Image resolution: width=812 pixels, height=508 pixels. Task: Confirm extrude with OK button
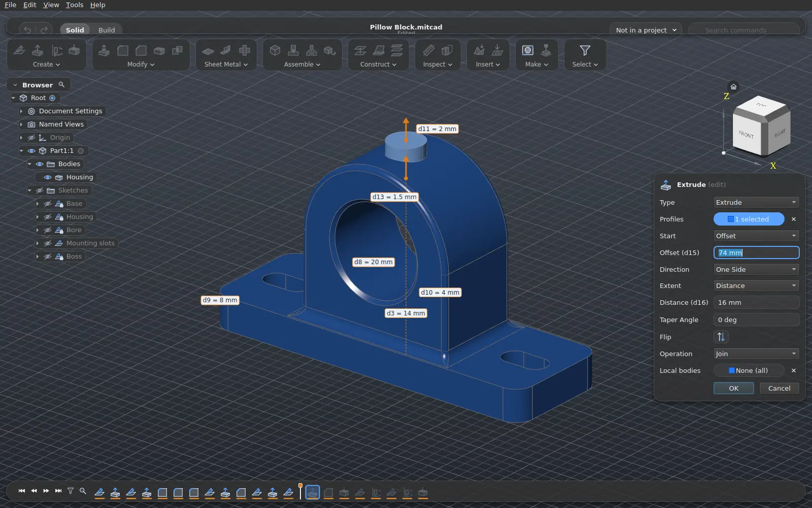pyautogui.click(x=734, y=388)
